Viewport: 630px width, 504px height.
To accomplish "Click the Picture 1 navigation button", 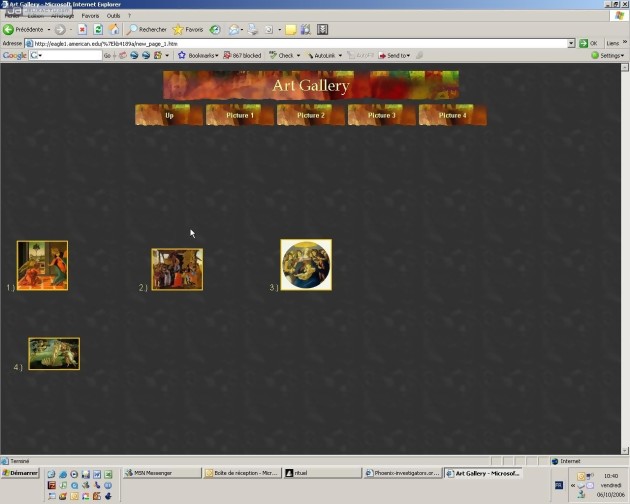I will (240, 115).
